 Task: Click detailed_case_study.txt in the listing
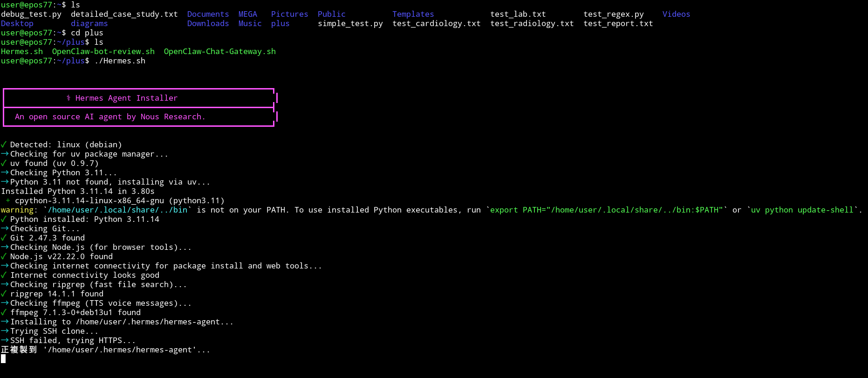click(x=124, y=14)
